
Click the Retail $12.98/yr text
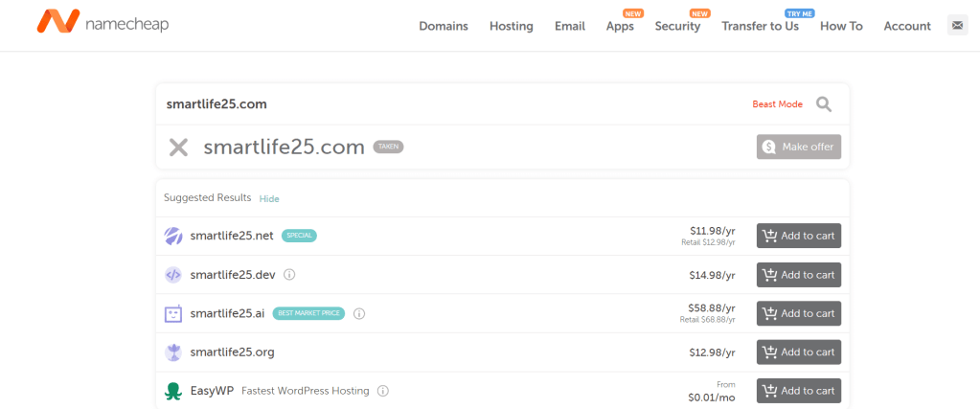pos(709,242)
